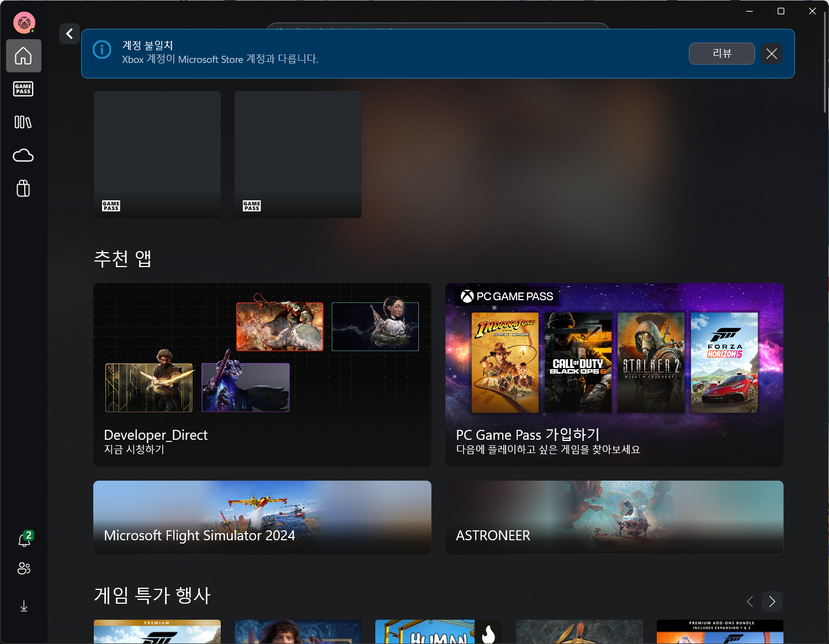Open the ASTRONEER app tile

(614, 517)
